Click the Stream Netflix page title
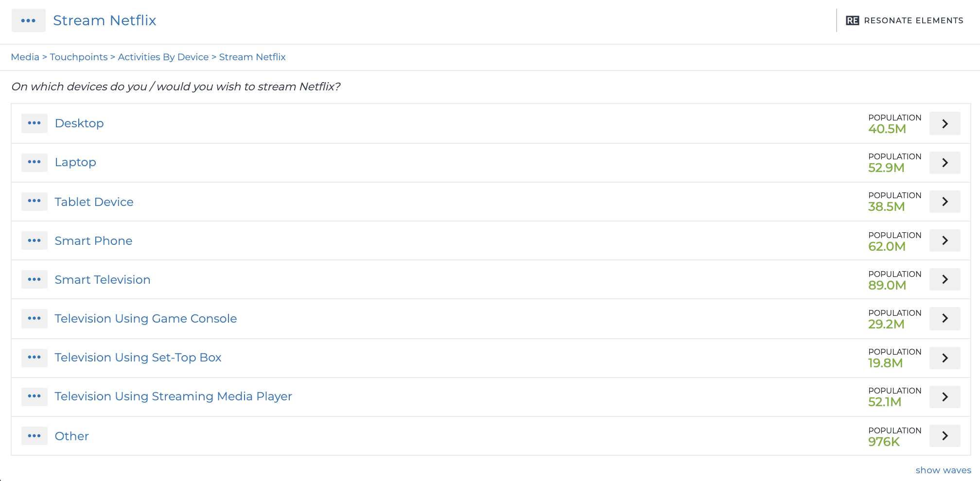The image size is (980, 481). coord(105,20)
